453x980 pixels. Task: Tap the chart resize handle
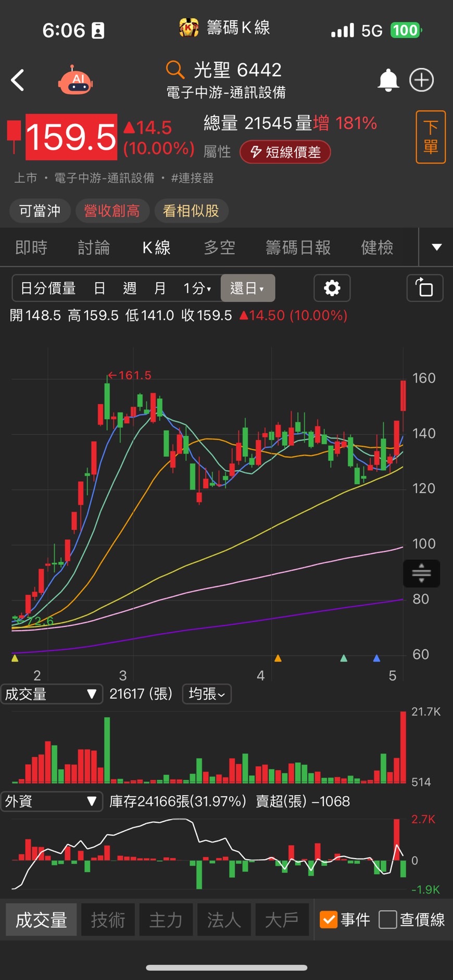click(422, 573)
